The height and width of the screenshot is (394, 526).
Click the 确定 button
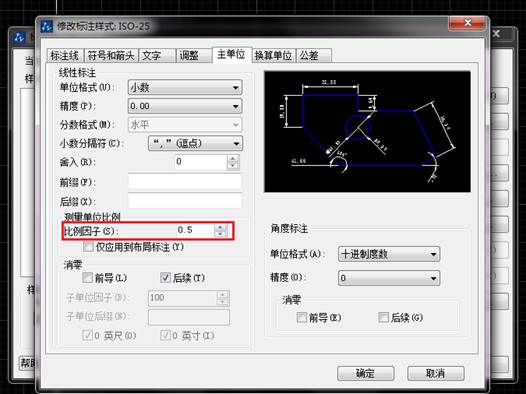click(366, 373)
